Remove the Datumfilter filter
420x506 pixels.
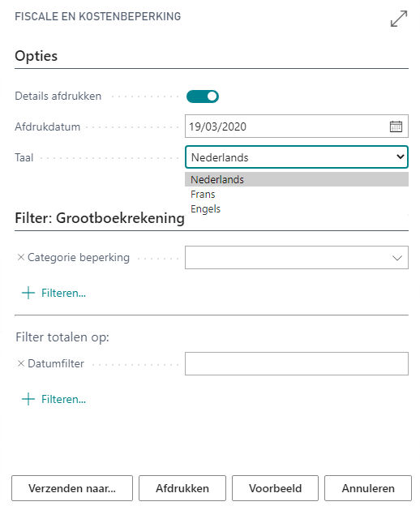(x=20, y=363)
